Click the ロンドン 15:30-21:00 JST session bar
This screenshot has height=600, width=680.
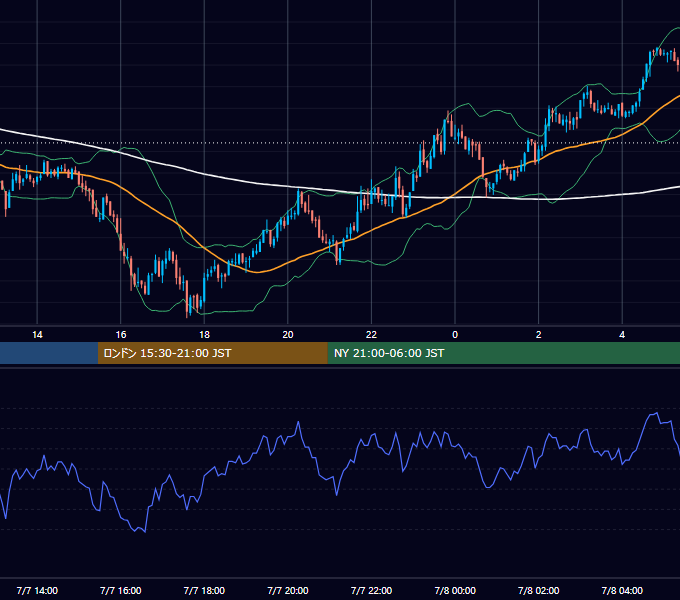coord(212,353)
